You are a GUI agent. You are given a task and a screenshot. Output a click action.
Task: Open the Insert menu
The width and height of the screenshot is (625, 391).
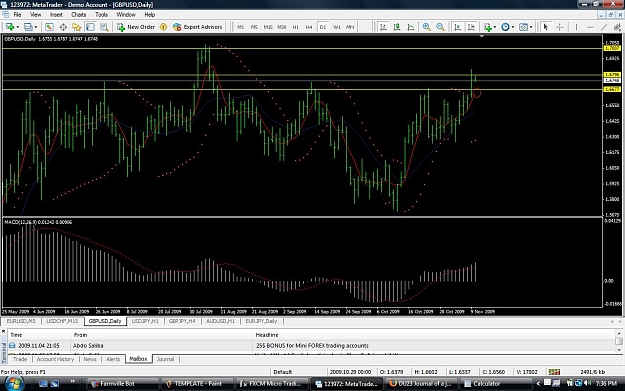click(56, 15)
